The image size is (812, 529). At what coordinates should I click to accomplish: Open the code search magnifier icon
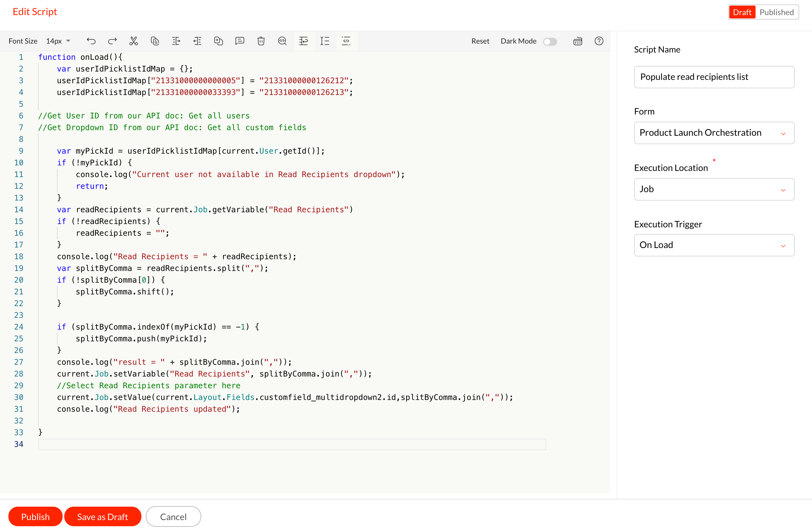click(x=282, y=41)
